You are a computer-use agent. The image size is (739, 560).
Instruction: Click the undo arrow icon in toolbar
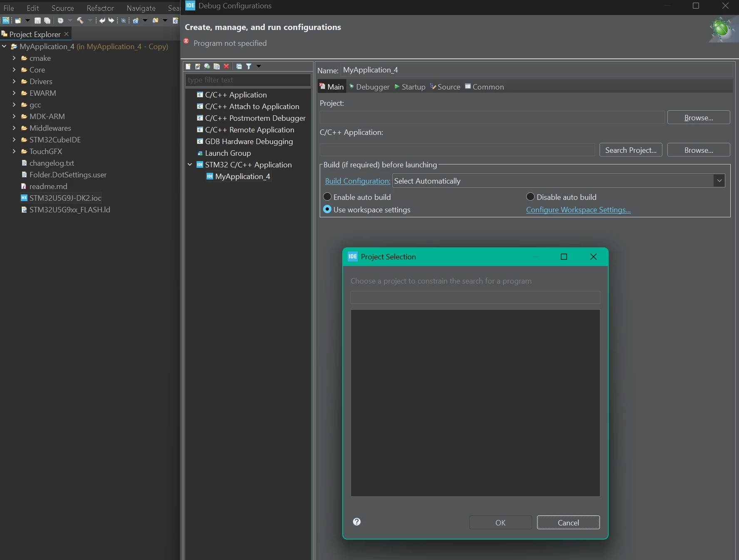pyautogui.click(x=102, y=20)
